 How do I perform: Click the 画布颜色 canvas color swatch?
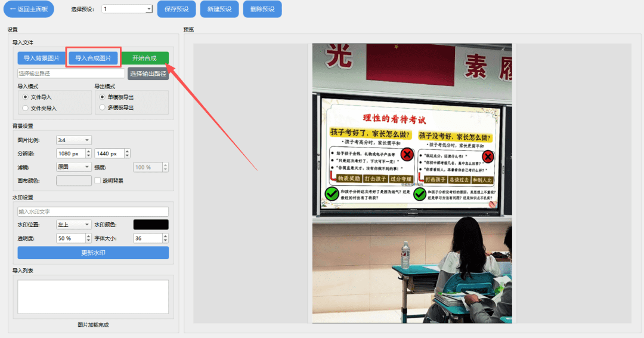74,180
